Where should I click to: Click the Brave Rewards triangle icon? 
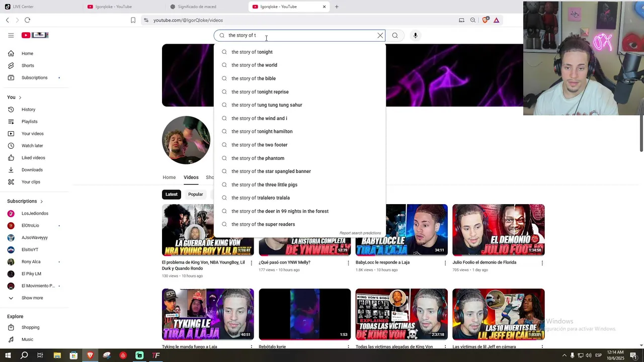(x=496, y=20)
